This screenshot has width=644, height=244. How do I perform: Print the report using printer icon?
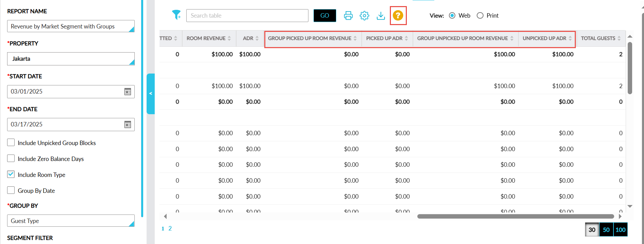(348, 16)
